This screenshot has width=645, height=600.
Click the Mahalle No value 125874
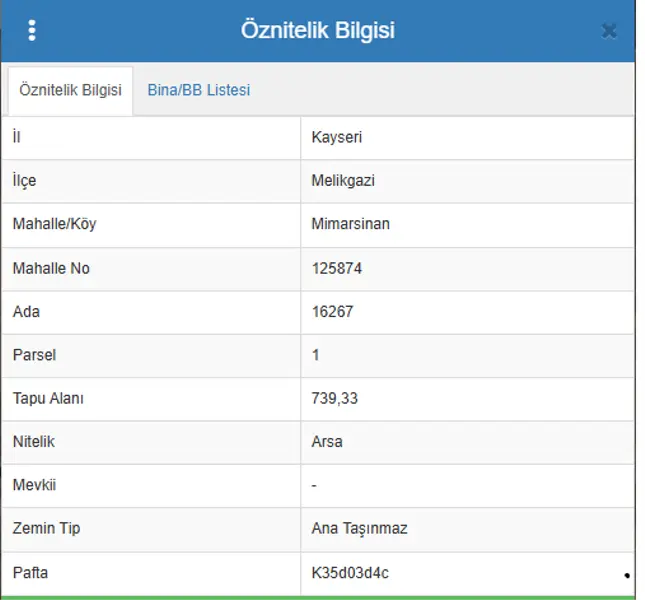click(336, 269)
